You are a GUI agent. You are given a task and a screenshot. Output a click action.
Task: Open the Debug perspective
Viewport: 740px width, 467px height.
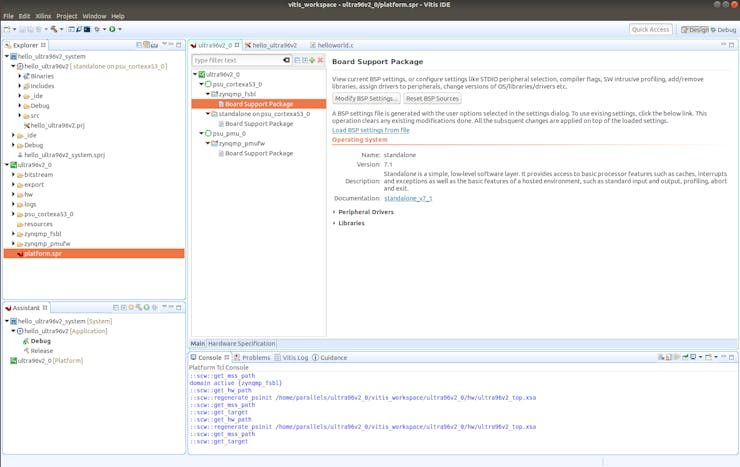[723, 30]
